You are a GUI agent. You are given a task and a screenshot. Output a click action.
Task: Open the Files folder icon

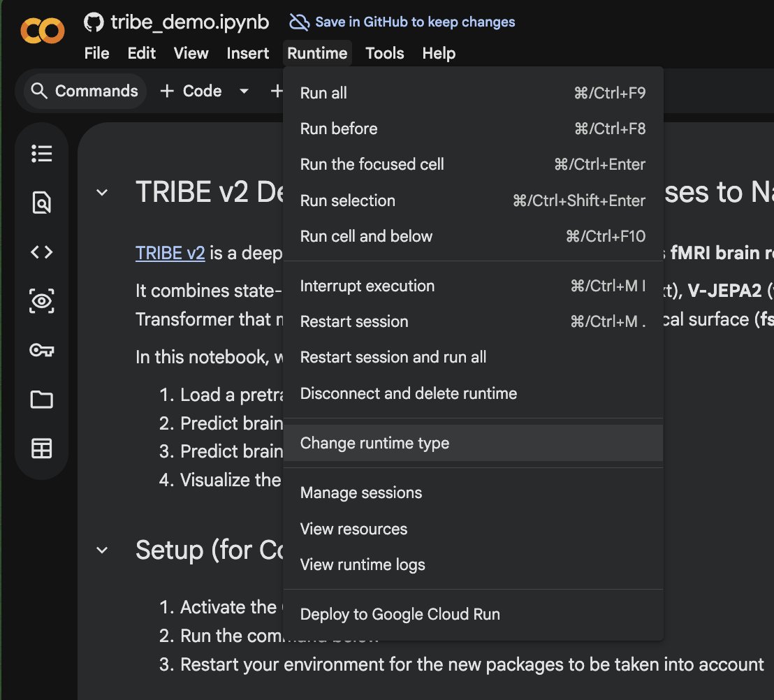[x=42, y=400]
